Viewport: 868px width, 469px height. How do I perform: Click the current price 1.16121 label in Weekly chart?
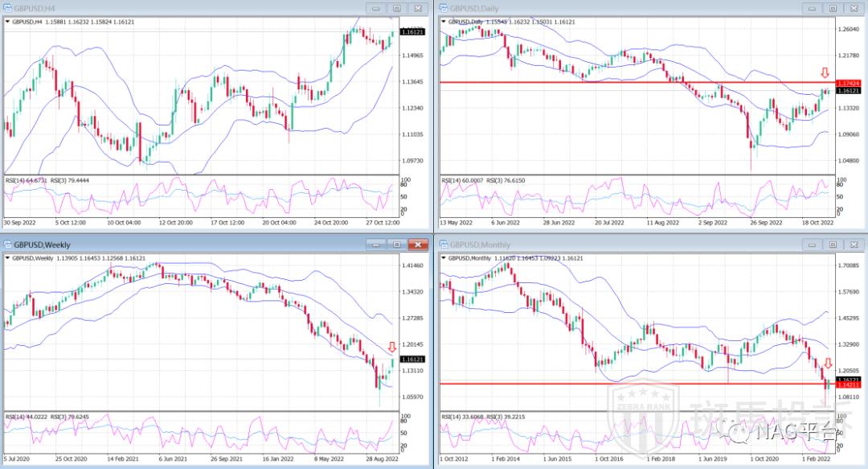click(412, 360)
